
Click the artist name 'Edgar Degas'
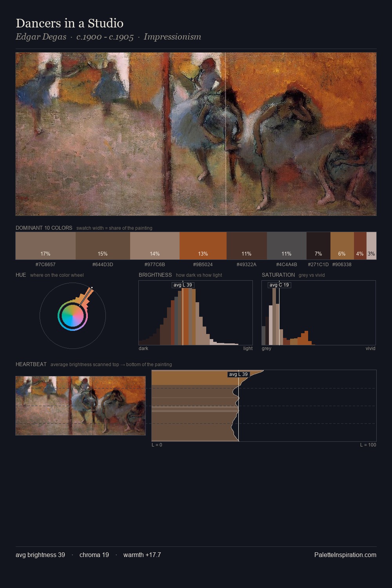point(41,37)
